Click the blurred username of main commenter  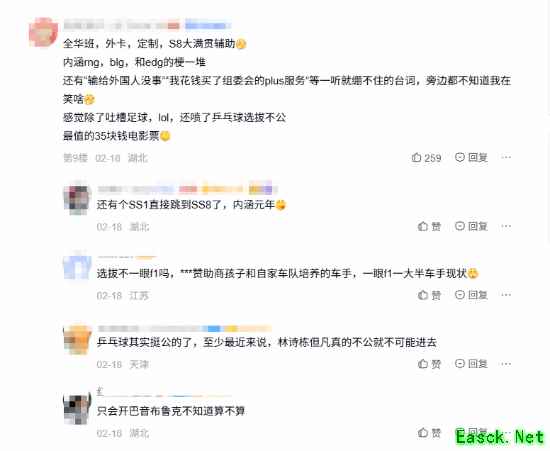click(121, 25)
